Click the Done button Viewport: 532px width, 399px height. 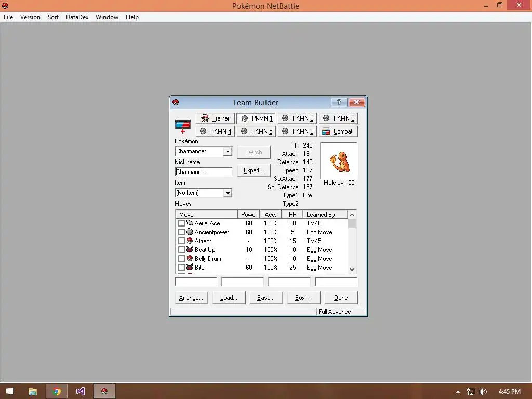pyautogui.click(x=341, y=298)
